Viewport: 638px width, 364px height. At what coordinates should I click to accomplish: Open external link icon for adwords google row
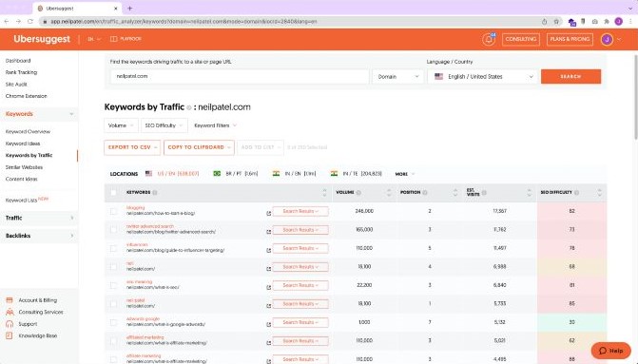click(268, 324)
